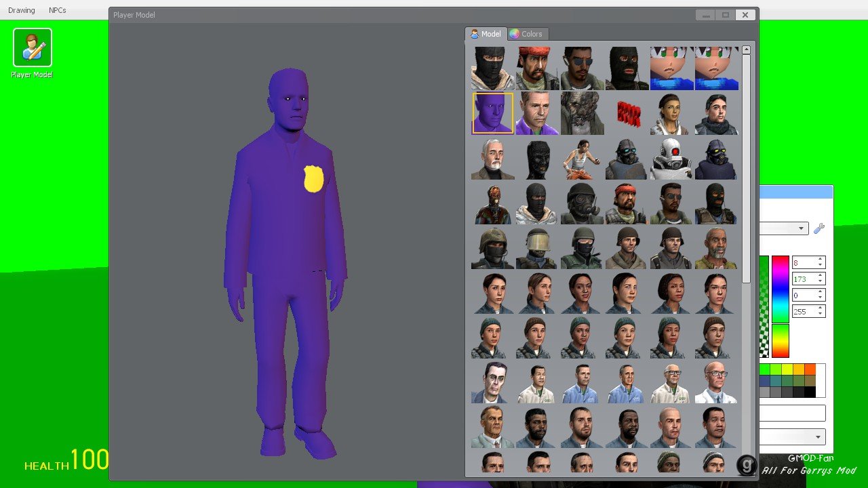868x488 pixels.
Task: Choose the bloody skinless zombie model
Action: 492,203
